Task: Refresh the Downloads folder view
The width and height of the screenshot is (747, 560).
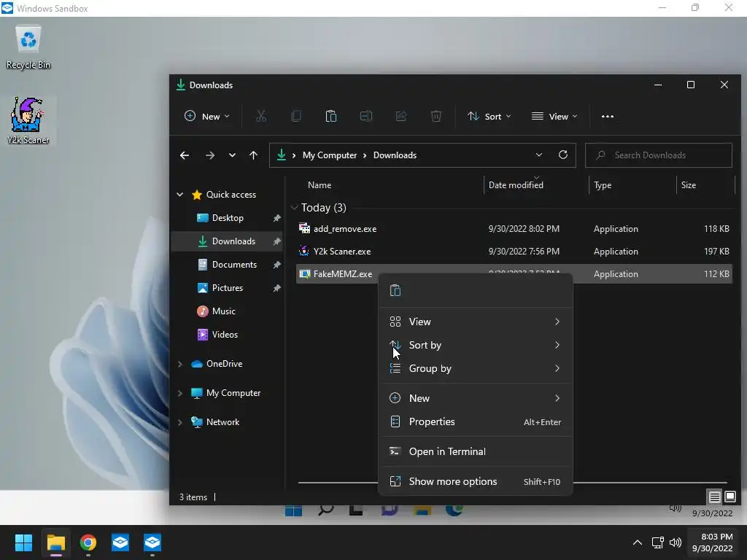Action: [563, 155]
